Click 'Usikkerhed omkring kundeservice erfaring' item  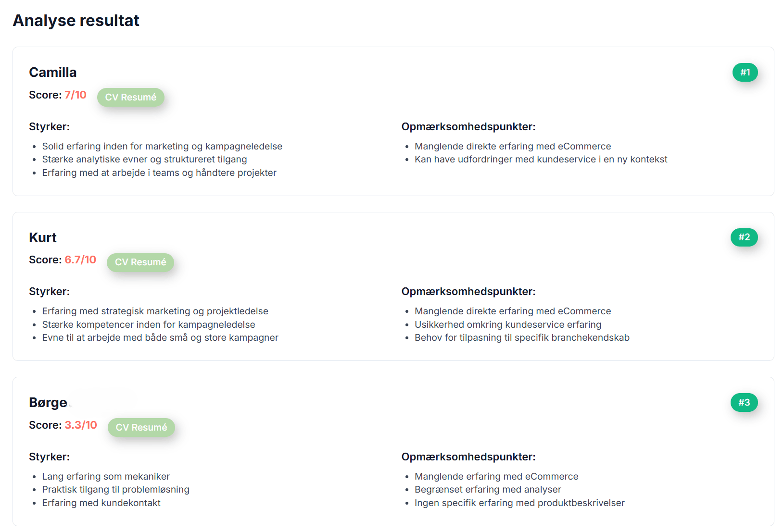click(508, 324)
